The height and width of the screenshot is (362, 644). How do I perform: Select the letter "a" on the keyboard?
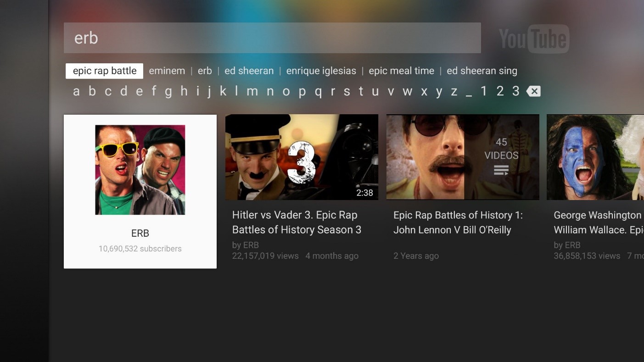click(x=76, y=91)
